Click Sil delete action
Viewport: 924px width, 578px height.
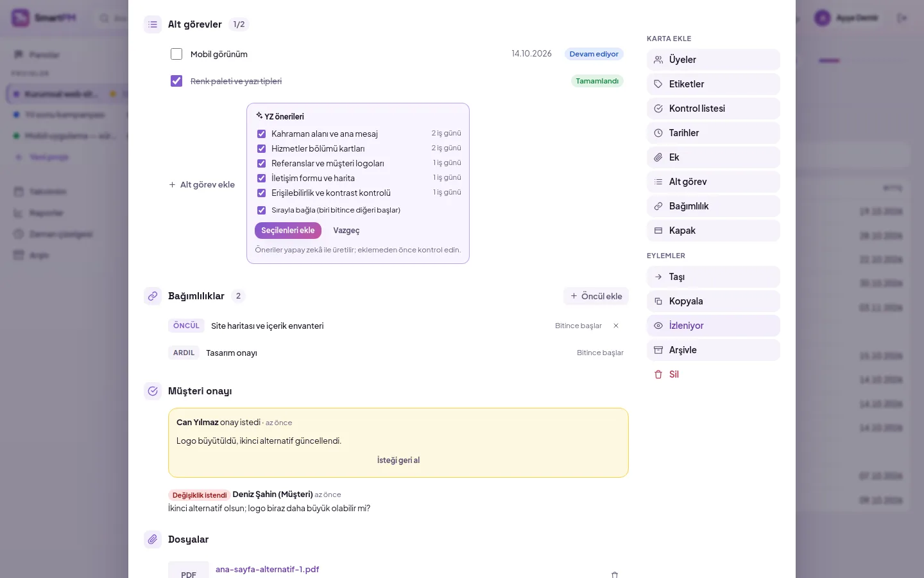pos(714,374)
